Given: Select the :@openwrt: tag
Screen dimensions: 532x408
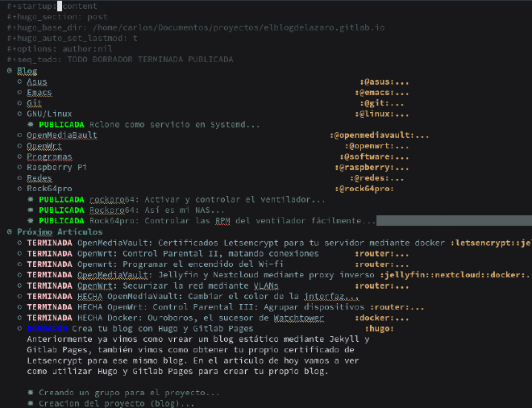Looking at the screenshot, I should tap(369, 146).
